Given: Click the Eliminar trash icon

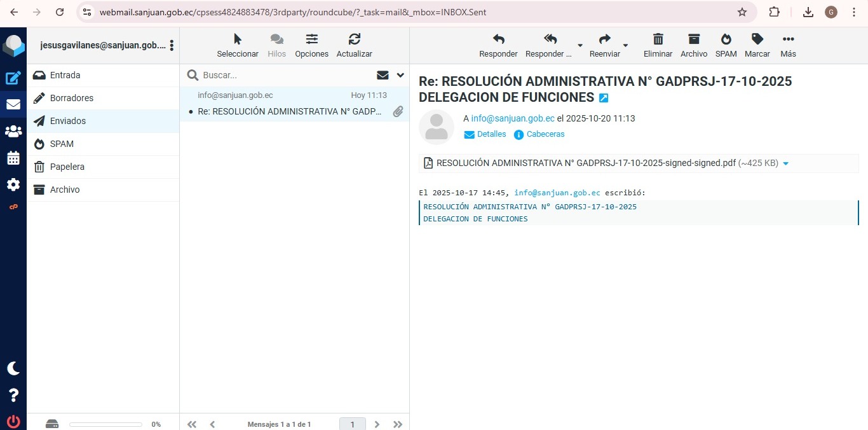Looking at the screenshot, I should click(658, 45).
